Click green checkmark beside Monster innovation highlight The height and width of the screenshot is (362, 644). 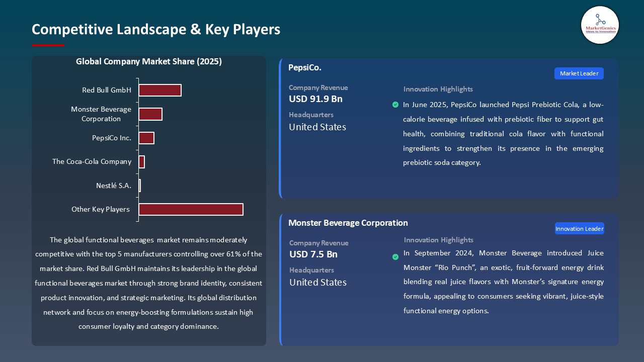click(x=395, y=257)
